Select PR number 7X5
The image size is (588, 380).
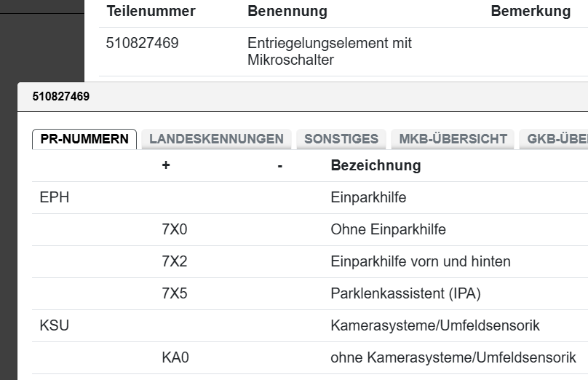pos(175,293)
